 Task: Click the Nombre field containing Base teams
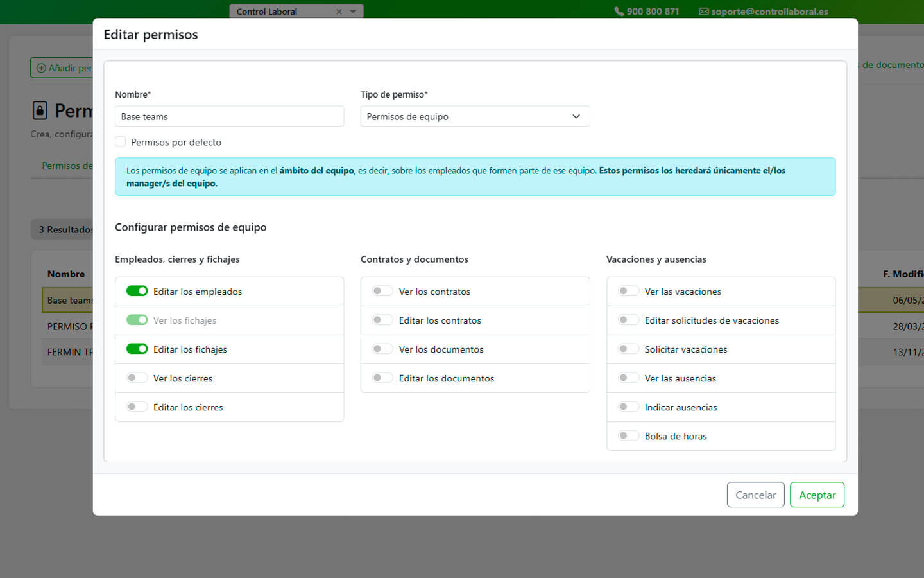tap(229, 116)
